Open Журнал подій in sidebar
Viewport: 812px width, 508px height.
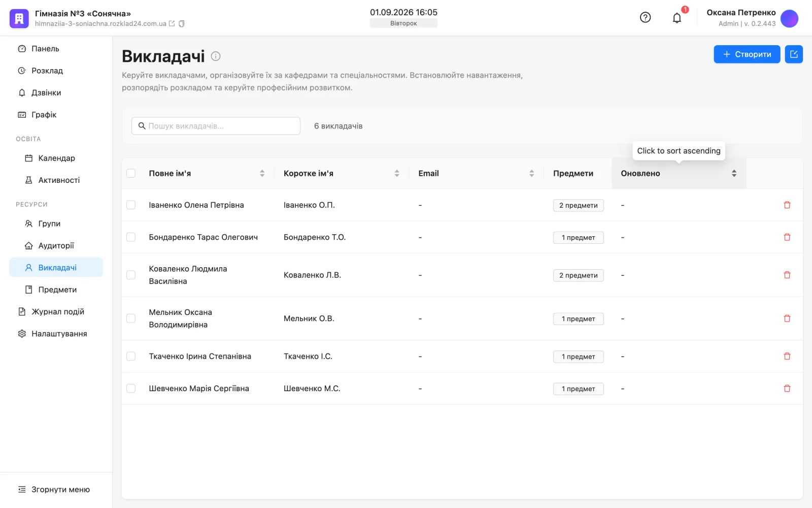pyautogui.click(x=56, y=312)
